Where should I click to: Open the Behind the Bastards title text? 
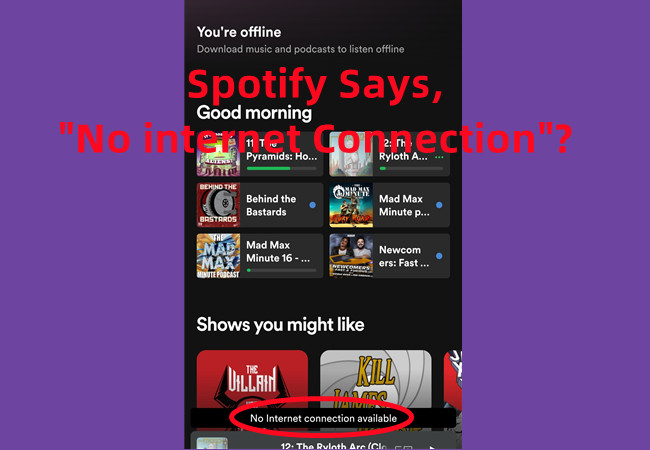[271, 206]
